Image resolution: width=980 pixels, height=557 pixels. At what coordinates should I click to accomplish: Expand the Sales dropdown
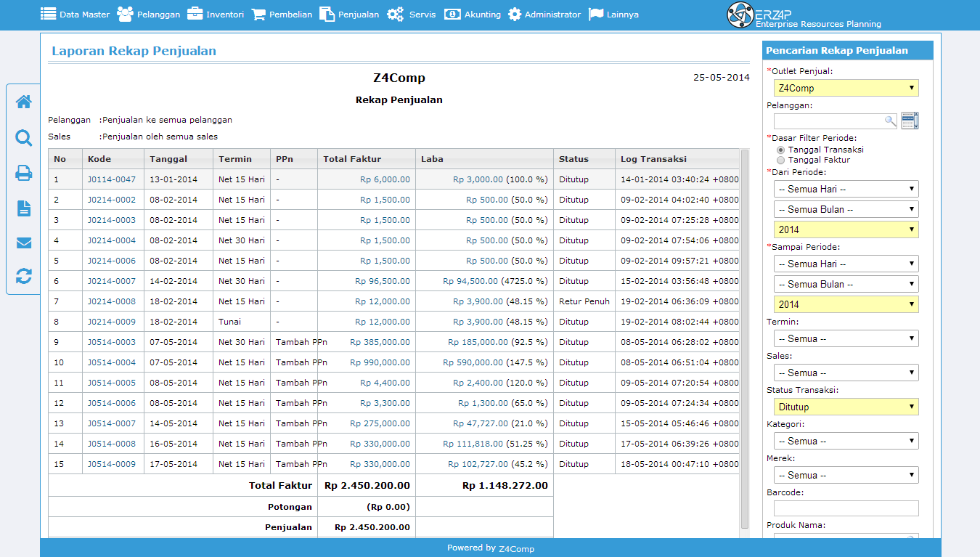[x=846, y=373]
